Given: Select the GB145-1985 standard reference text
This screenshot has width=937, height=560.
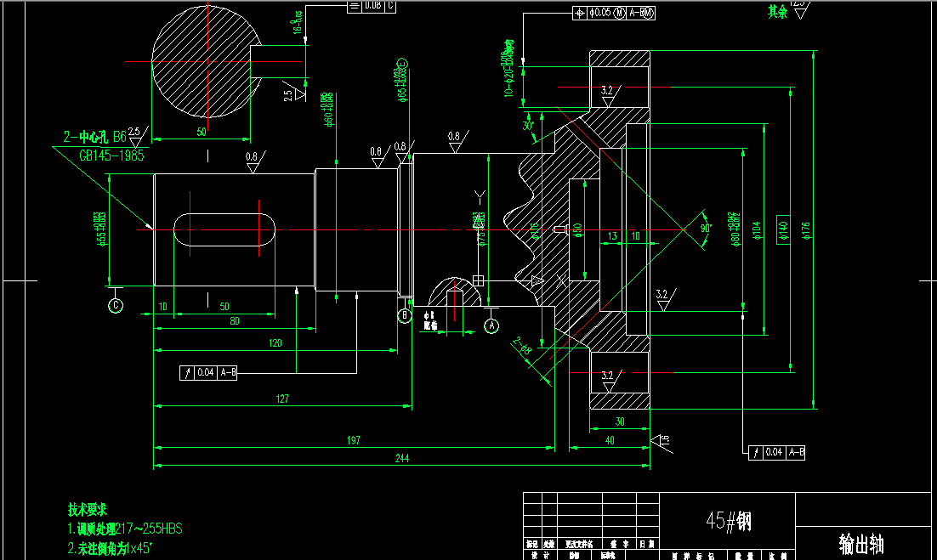Looking at the screenshot, I should tap(111, 153).
